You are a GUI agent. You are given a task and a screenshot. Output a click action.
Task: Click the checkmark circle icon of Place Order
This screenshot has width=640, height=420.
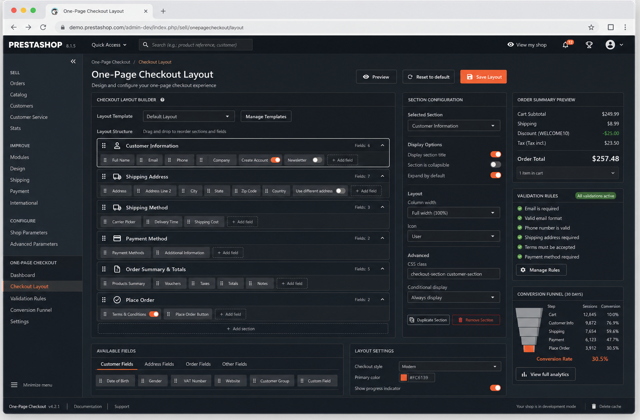tap(117, 300)
